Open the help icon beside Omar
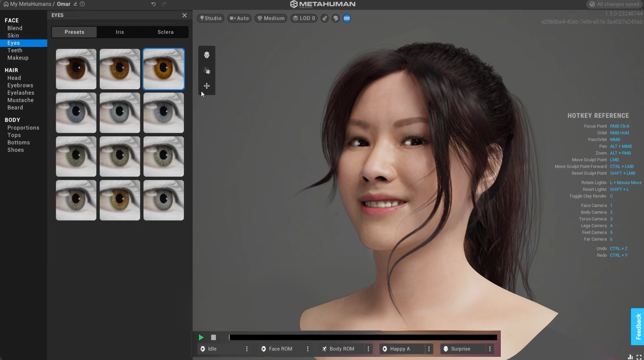Viewport: 644px width, 360px height. [82, 4]
